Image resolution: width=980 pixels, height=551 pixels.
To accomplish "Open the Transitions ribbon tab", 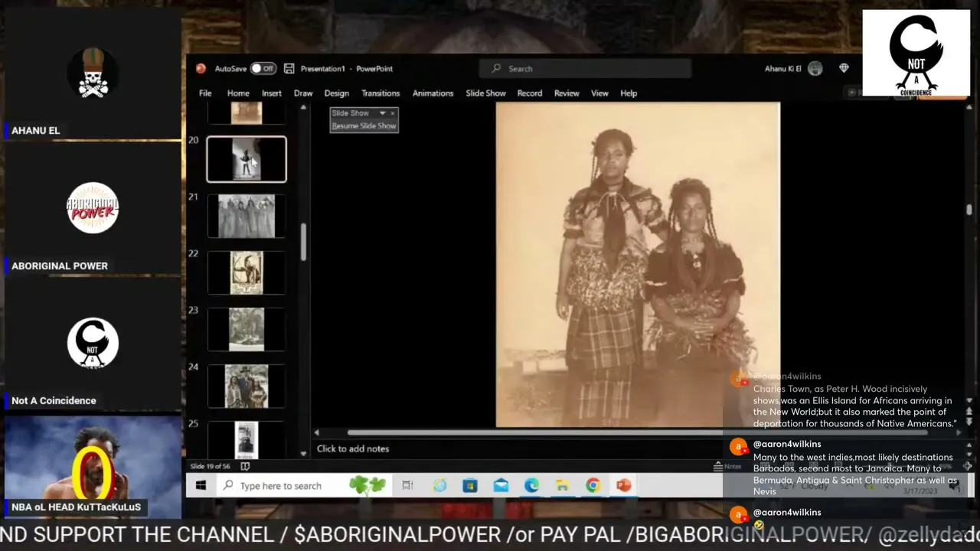I will tap(381, 93).
